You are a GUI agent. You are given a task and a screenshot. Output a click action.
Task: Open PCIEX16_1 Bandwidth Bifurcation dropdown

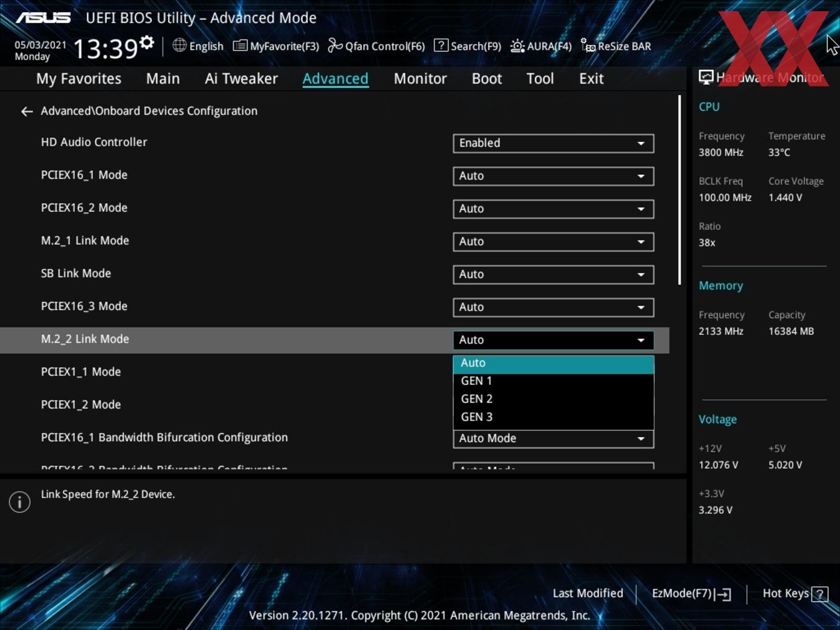[553, 439]
